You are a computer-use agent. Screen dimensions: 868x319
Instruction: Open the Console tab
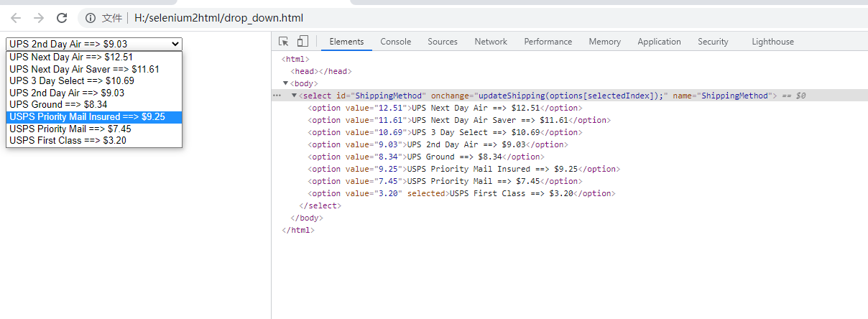[396, 42]
